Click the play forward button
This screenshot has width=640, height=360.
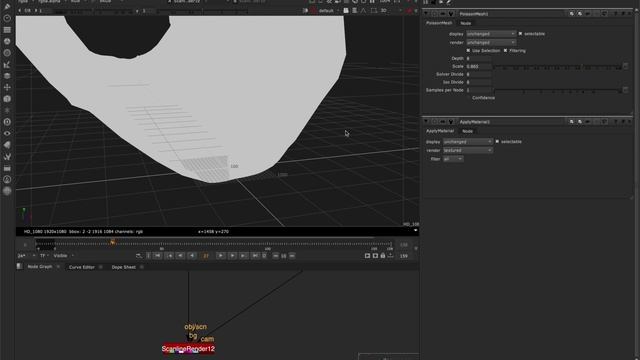[x=220, y=256]
